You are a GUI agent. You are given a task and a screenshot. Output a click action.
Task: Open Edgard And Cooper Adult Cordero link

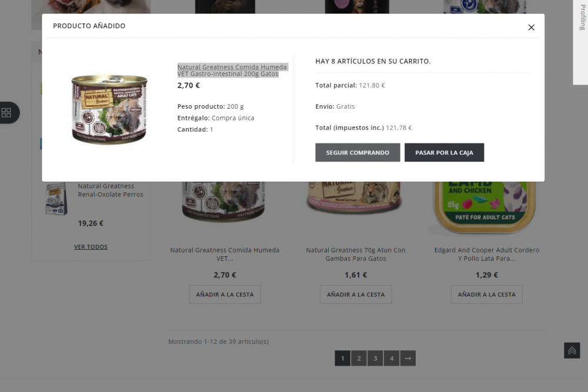click(487, 254)
